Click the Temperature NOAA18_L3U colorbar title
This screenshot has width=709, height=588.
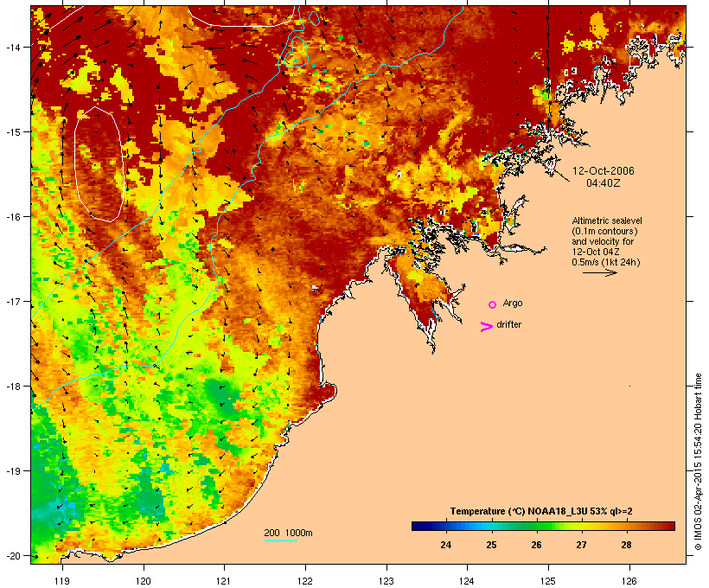(x=541, y=511)
